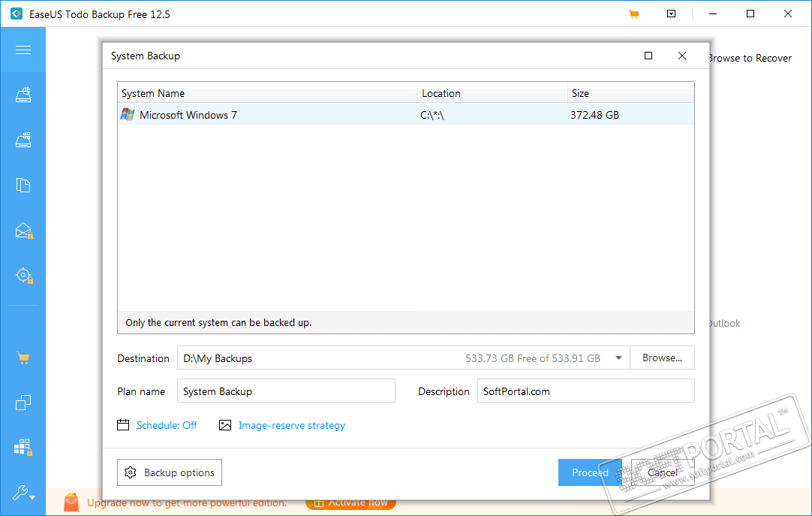Screen dimensions: 812x516
Task: Select Disk/Partition Backup sidebar icon
Action: (x=23, y=95)
